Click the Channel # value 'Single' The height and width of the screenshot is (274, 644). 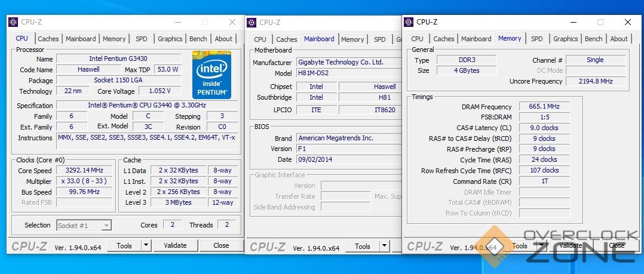[x=596, y=60]
